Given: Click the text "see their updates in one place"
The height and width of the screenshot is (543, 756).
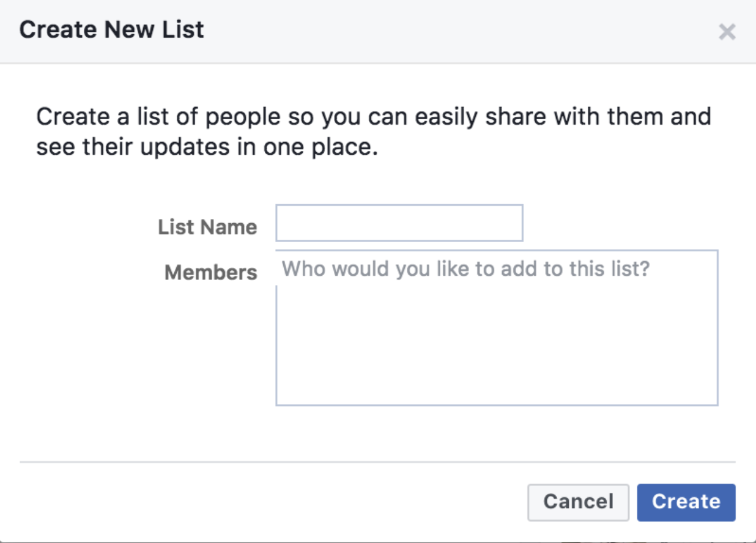Looking at the screenshot, I should (207, 148).
